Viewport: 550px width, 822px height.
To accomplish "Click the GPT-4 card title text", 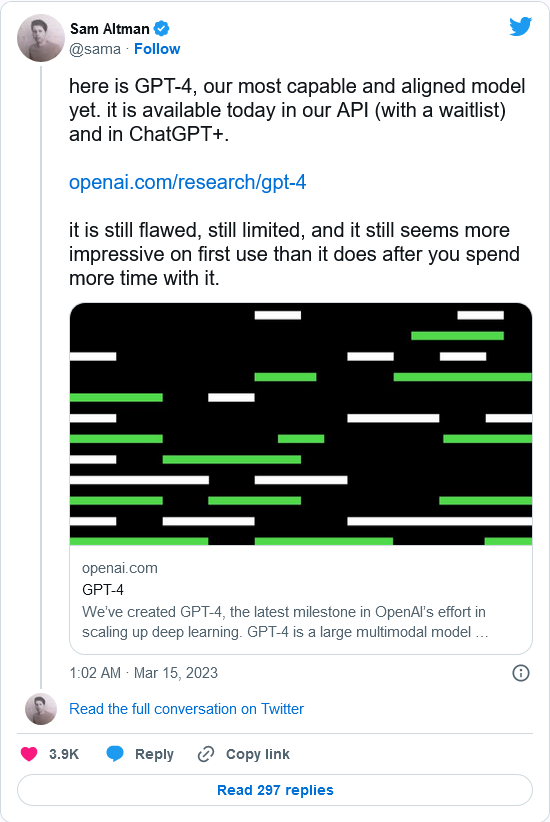I will click(103, 590).
